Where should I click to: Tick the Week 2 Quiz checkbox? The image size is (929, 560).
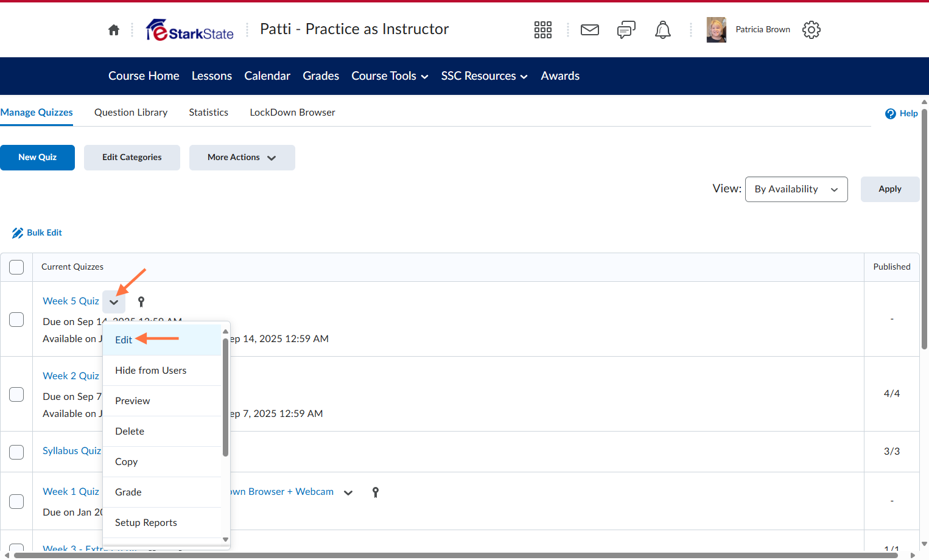[16, 394]
